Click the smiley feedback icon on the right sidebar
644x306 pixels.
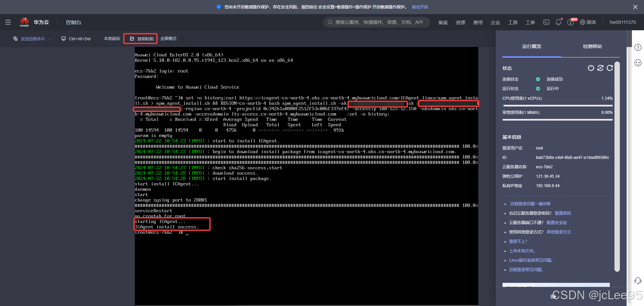tap(638, 63)
